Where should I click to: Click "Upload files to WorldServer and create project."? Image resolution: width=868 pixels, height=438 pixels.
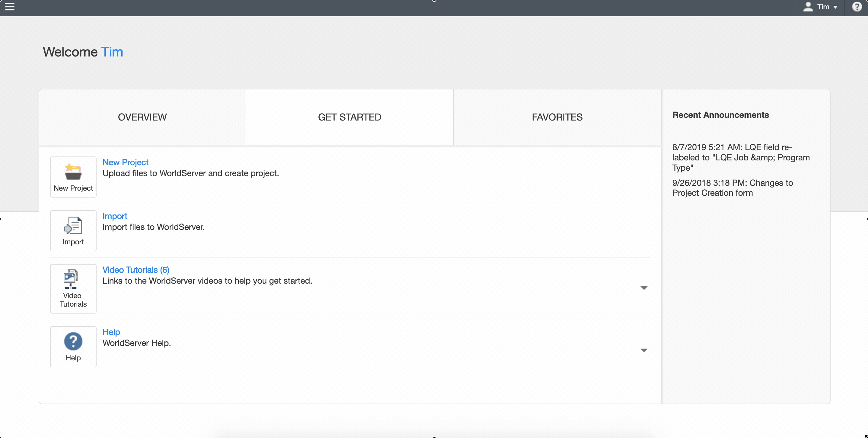[191, 173]
